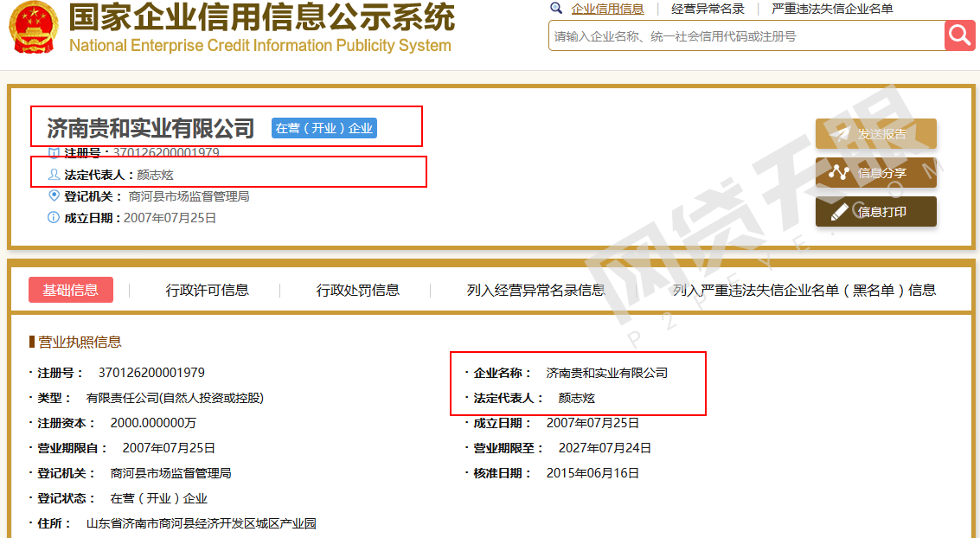Screen dimensions: 980x538
Task: Click the address 山东省济南市商河县经济开发区城区产业园
Action: (x=202, y=523)
